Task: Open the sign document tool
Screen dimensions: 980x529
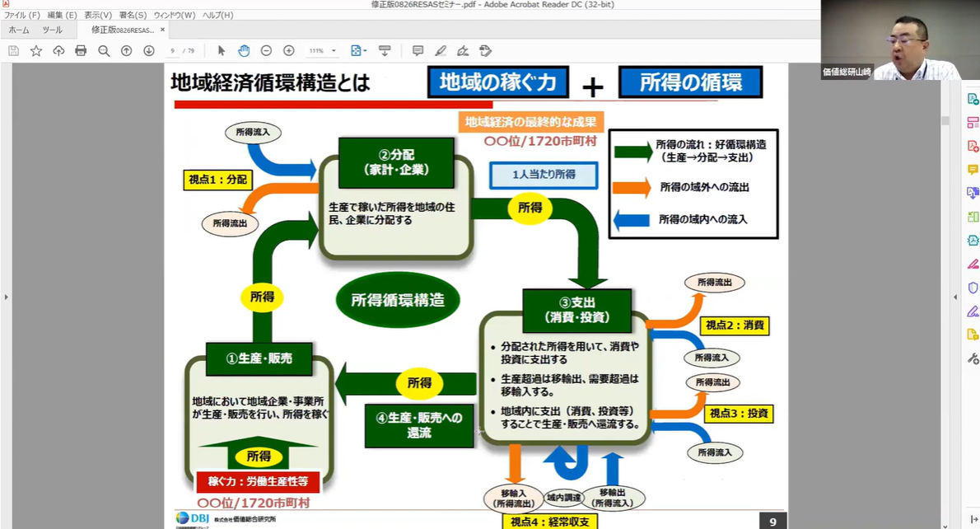Action: coord(463,50)
